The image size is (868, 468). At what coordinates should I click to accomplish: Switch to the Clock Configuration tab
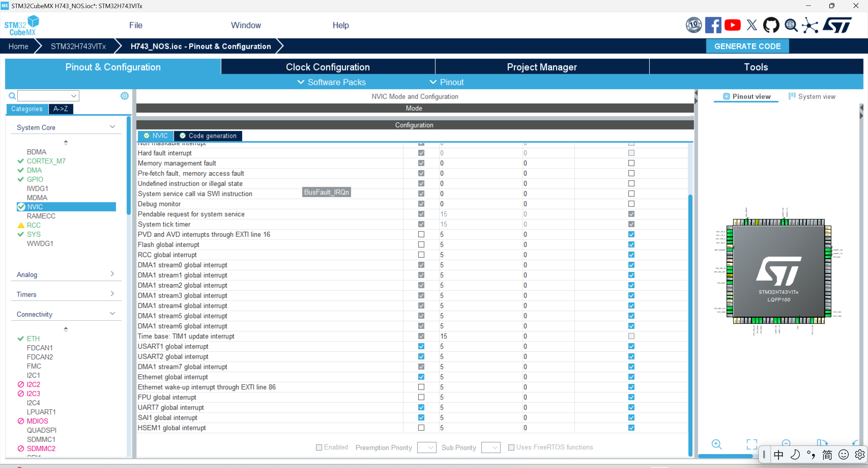(x=328, y=67)
